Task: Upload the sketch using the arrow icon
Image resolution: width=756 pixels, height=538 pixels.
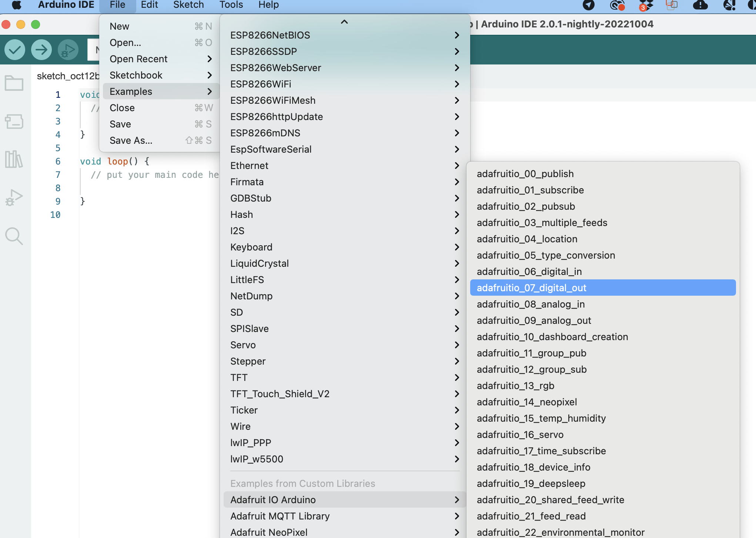Action: [41, 49]
